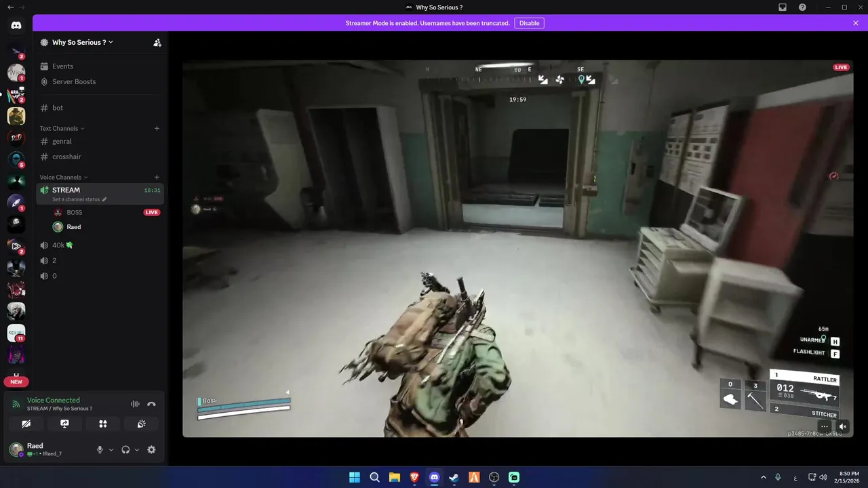Open Voice Connected connection info

coord(53,400)
